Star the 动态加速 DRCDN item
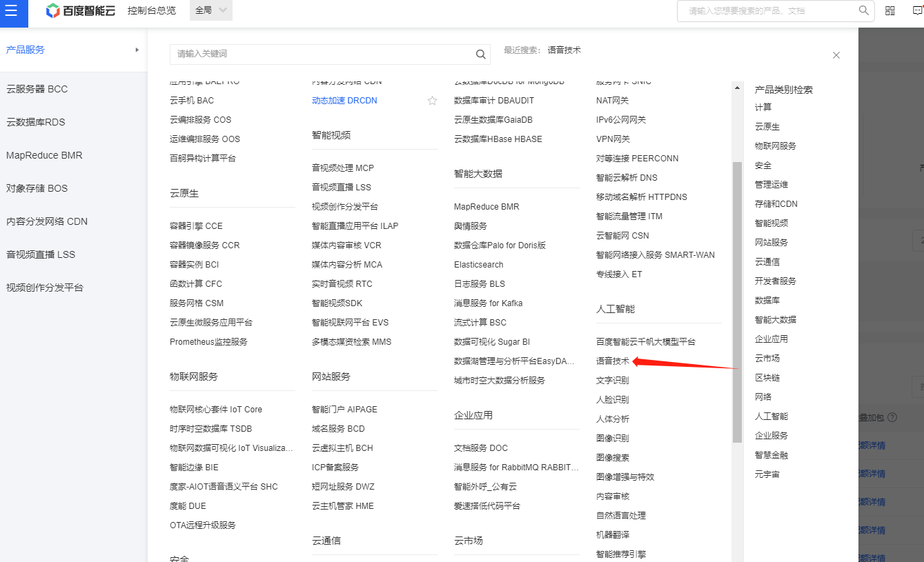 (432, 101)
